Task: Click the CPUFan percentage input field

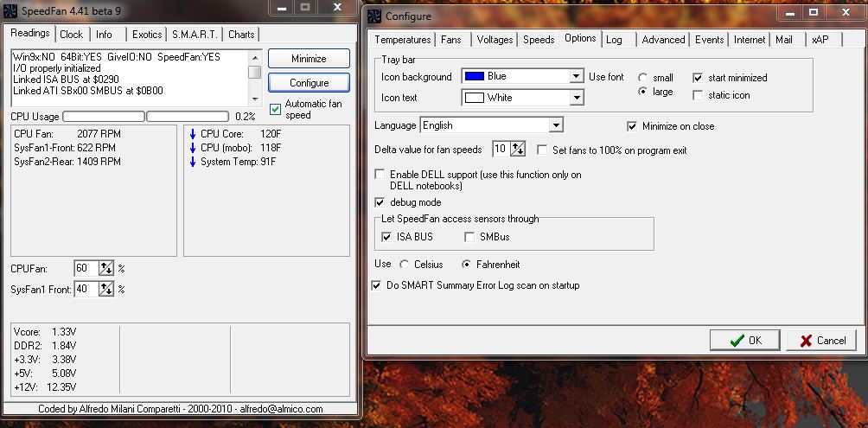Action: click(86, 269)
